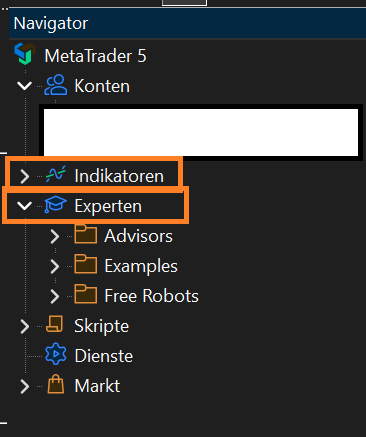Select the Dienste tree label

tap(104, 356)
